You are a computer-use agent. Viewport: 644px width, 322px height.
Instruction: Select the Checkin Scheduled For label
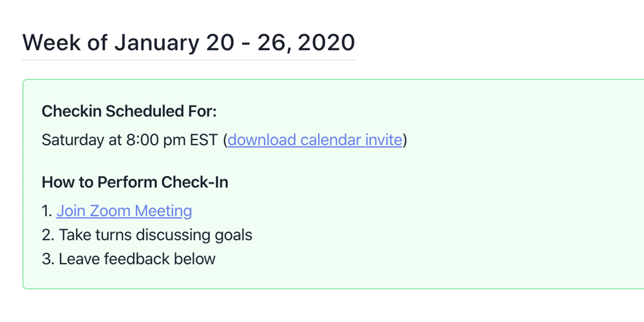tap(129, 111)
